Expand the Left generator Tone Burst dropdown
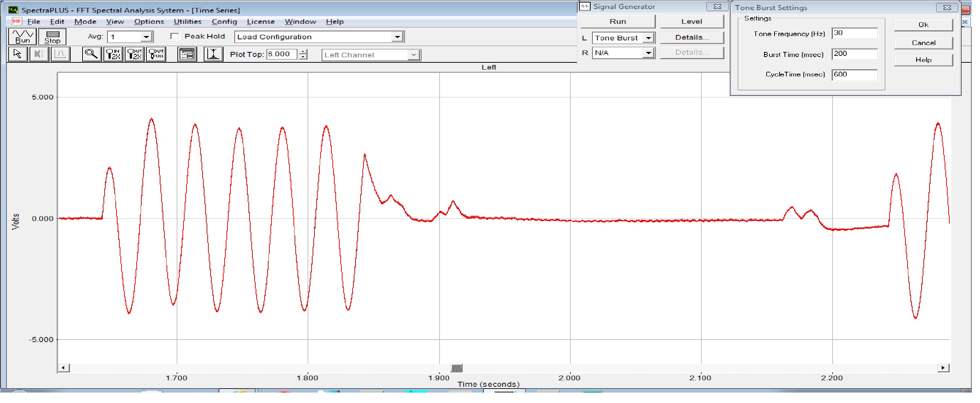The height and width of the screenshot is (403, 980). point(649,38)
